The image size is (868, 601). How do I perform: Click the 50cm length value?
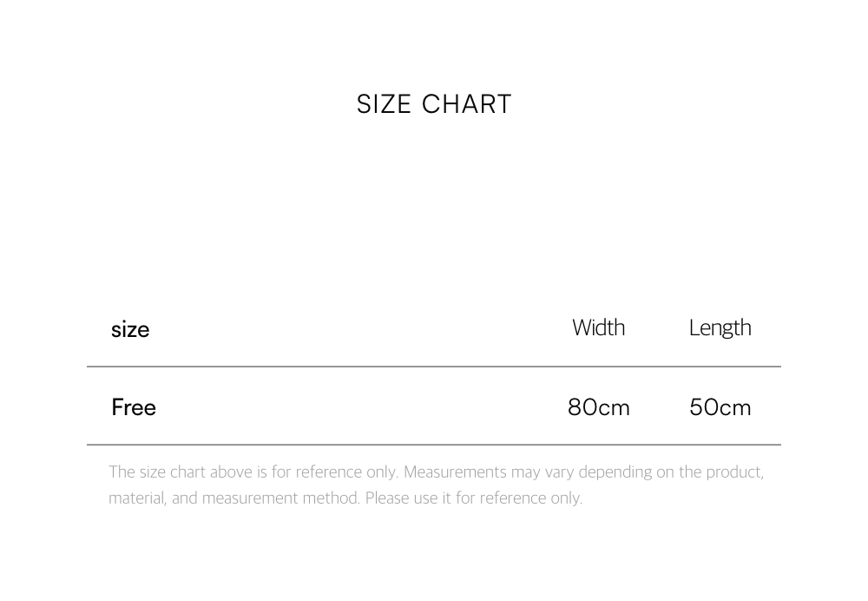[720, 407]
